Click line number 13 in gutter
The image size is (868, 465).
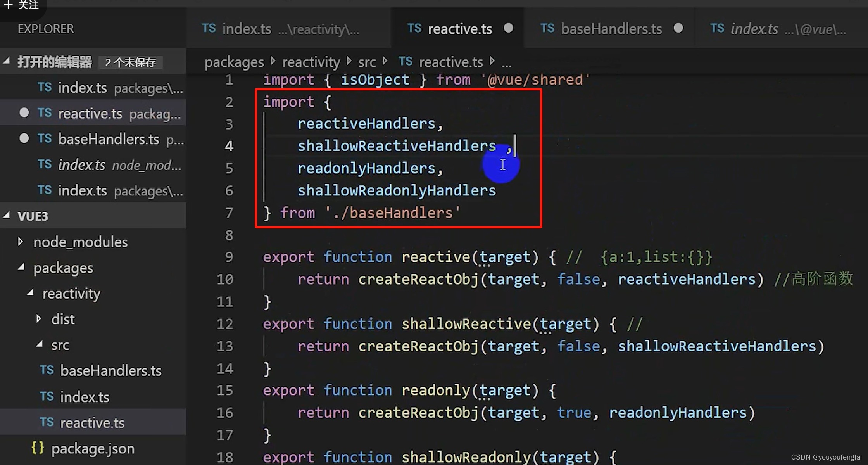coord(225,346)
